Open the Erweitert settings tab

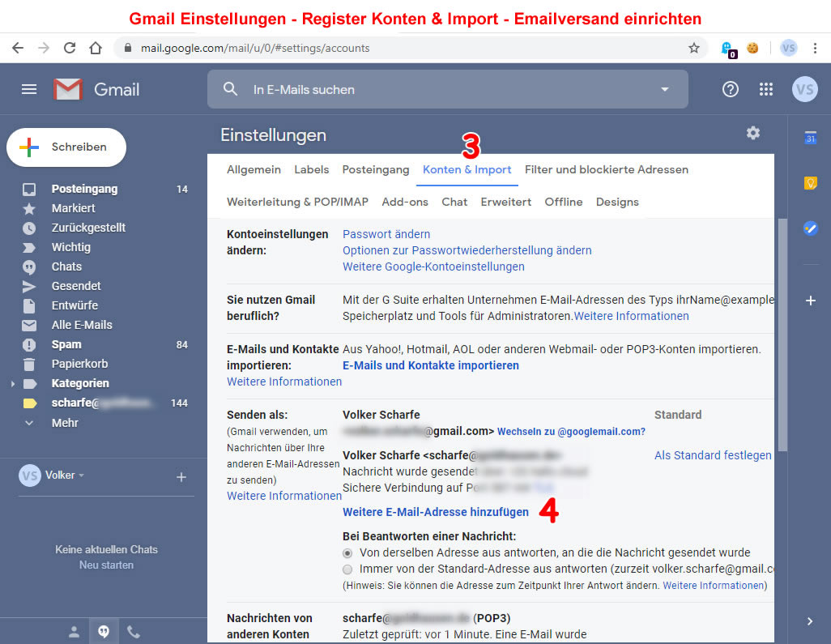[505, 202]
